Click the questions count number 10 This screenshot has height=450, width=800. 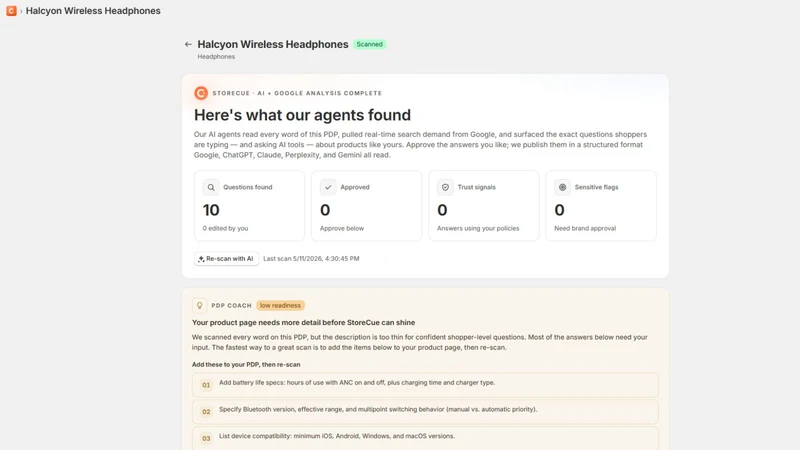coord(211,210)
